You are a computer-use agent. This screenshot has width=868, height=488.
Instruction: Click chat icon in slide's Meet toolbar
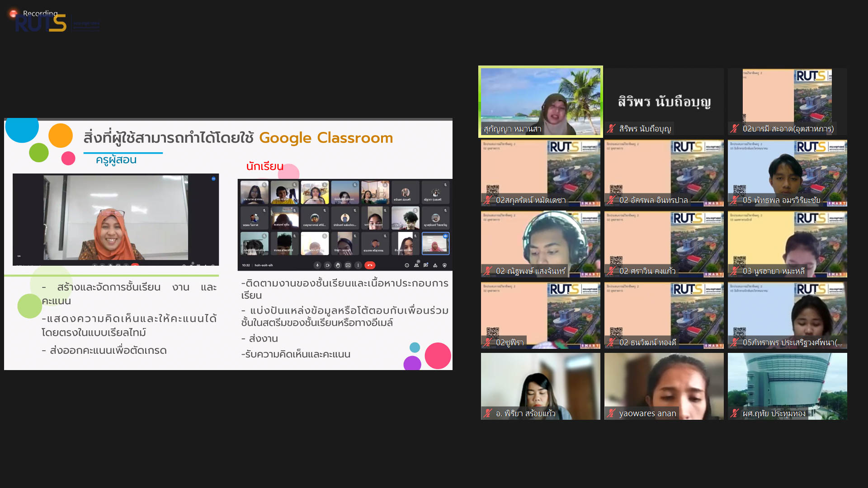pos(425,265)
